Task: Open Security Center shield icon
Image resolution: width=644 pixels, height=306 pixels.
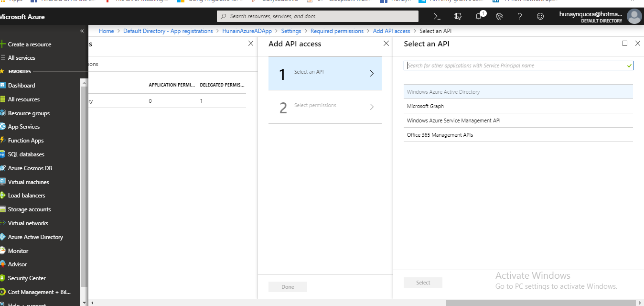Action: click(x=3, y=278)
